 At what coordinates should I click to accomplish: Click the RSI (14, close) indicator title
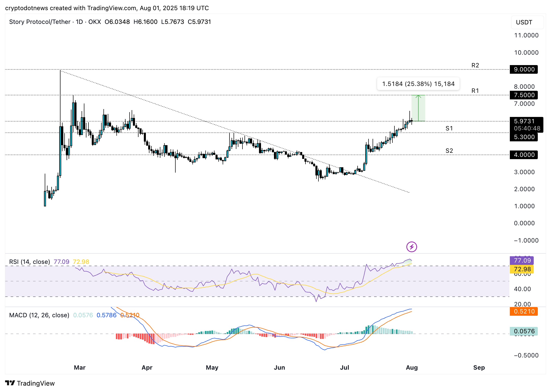pyautogui.click(x=29, y=262)
